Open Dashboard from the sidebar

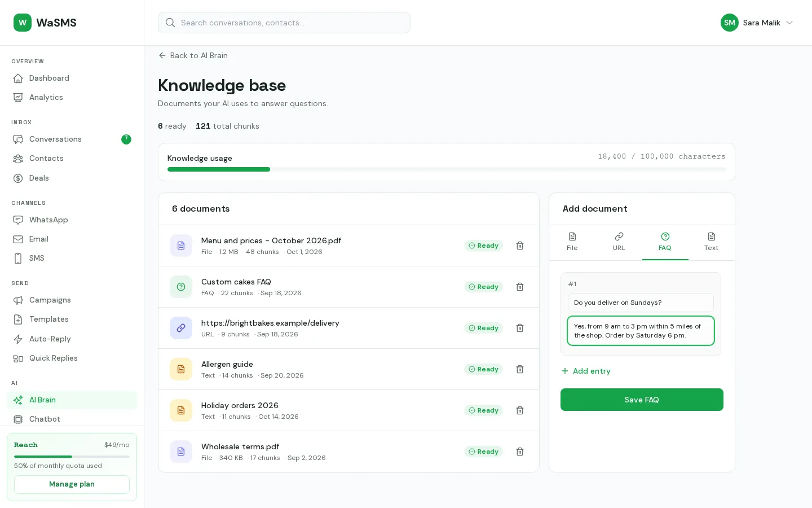point(72,78)
